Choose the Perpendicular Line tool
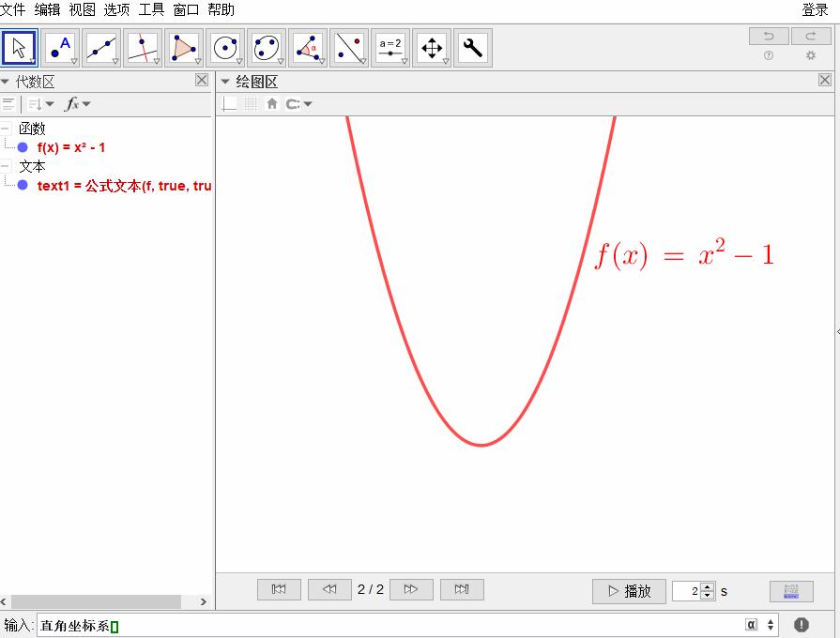 pyautogui.click(x=143, y=47)
